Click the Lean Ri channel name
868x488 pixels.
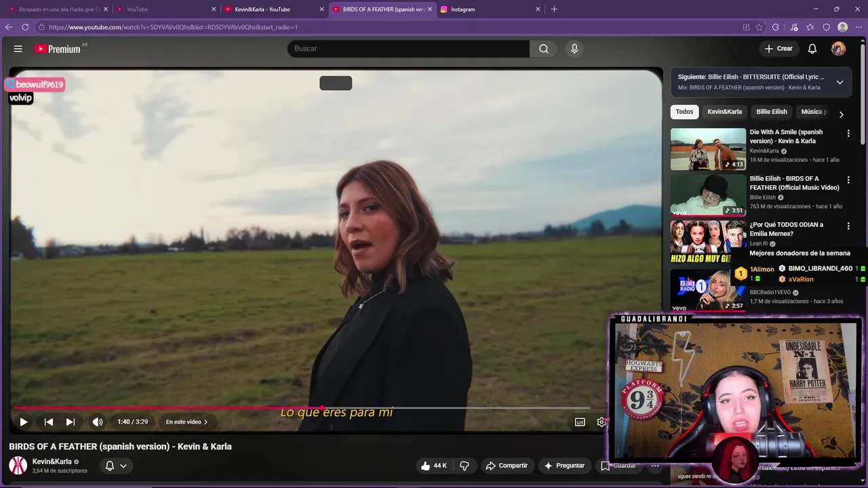coord(758,243)
